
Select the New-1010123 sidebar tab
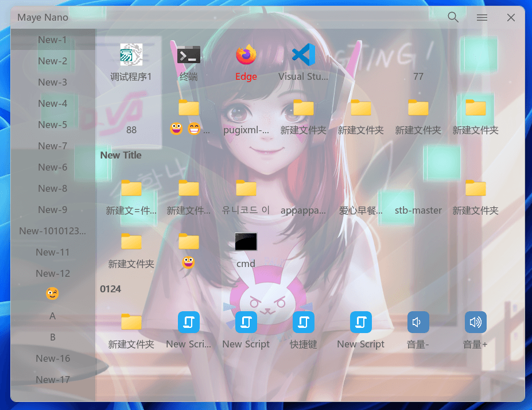[x=53, y=231]
